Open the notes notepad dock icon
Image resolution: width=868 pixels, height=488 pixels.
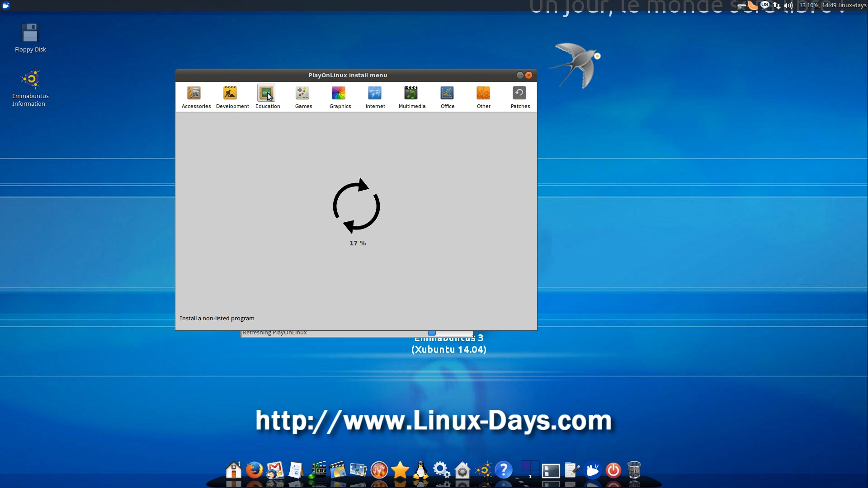572,470
